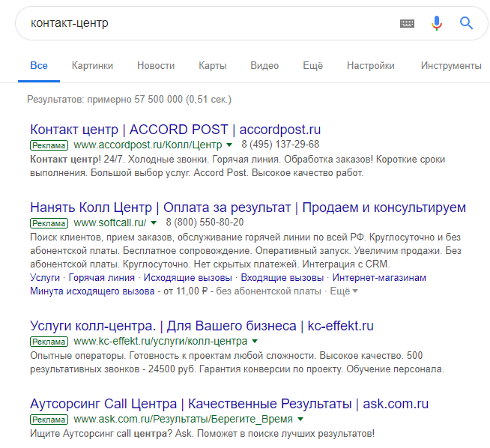This screenshot has height=448, width=490.
Task: Click phone number 8 (495) 137-29-68
Action: click(x=280, y=144)
